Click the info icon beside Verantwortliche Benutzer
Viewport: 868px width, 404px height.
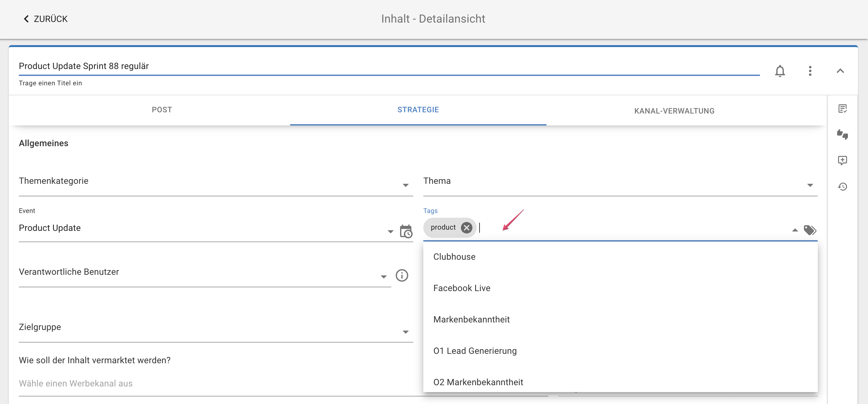click(402, 275)
